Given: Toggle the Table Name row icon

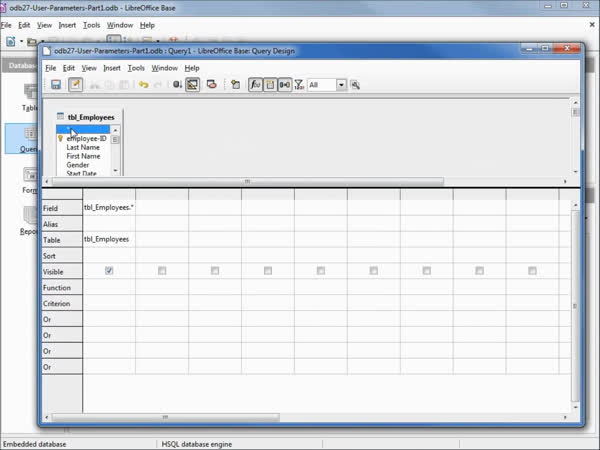Looking at the screenshot, I should [270, 85].
